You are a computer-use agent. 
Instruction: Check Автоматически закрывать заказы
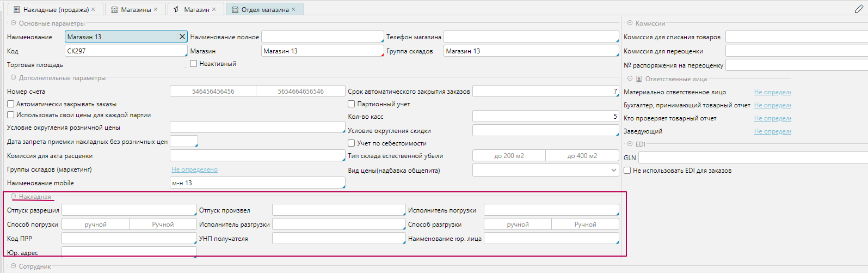click(x=10, y=104)
